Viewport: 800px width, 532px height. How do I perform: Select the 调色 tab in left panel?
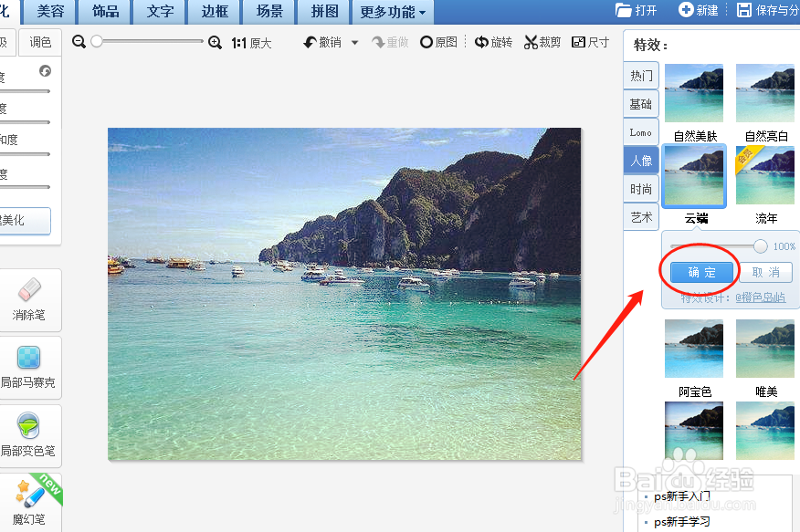[40, 42]
